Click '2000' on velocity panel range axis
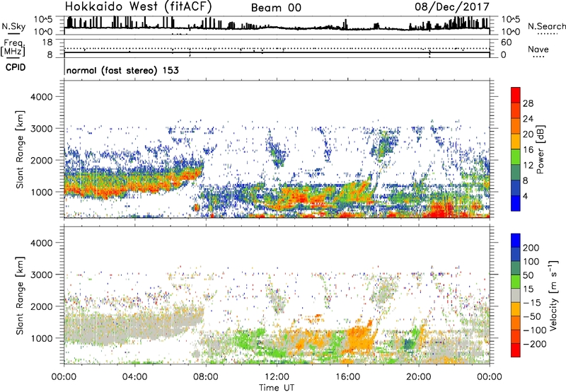 click(x=41, y=306)
